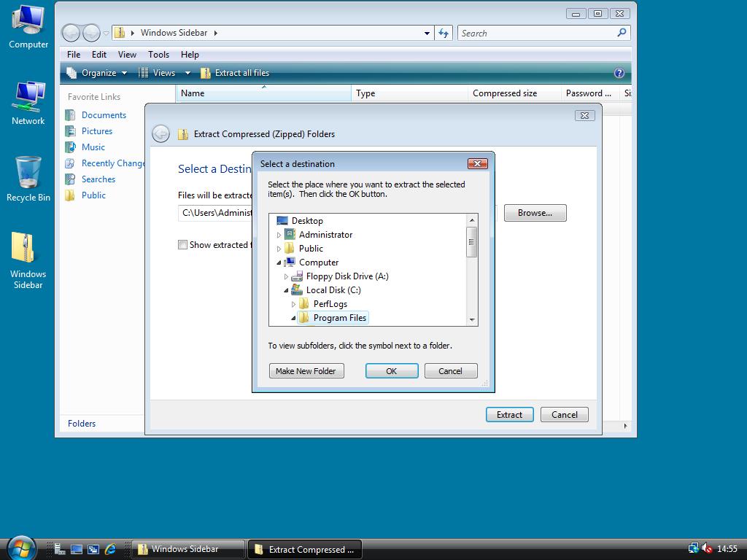
Task: Click the Documents favorite link icon
Action: click(x=70, y=114)
